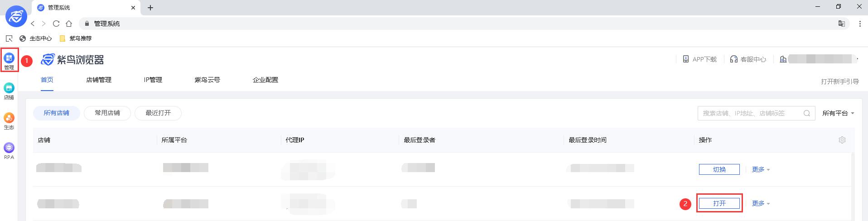This screenshot has height=221, width=868.
Task: Switch to 店铺管理 tab
Action: click(99, 80)
